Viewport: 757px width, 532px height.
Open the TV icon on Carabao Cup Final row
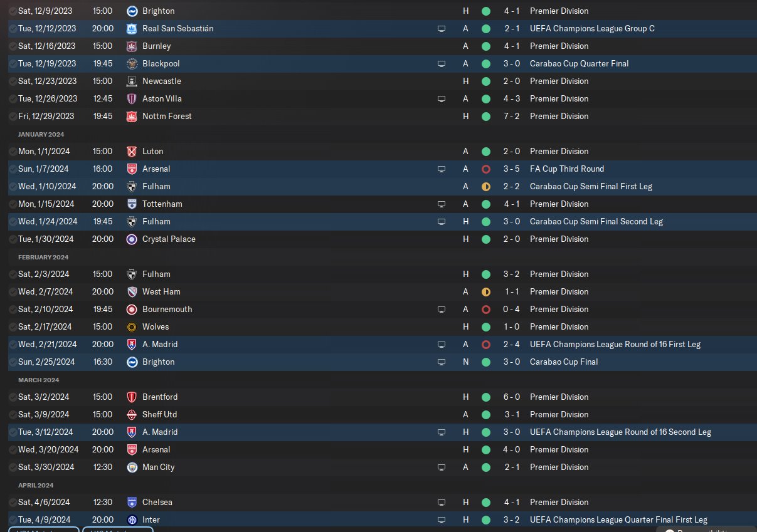tap(442, 362)
